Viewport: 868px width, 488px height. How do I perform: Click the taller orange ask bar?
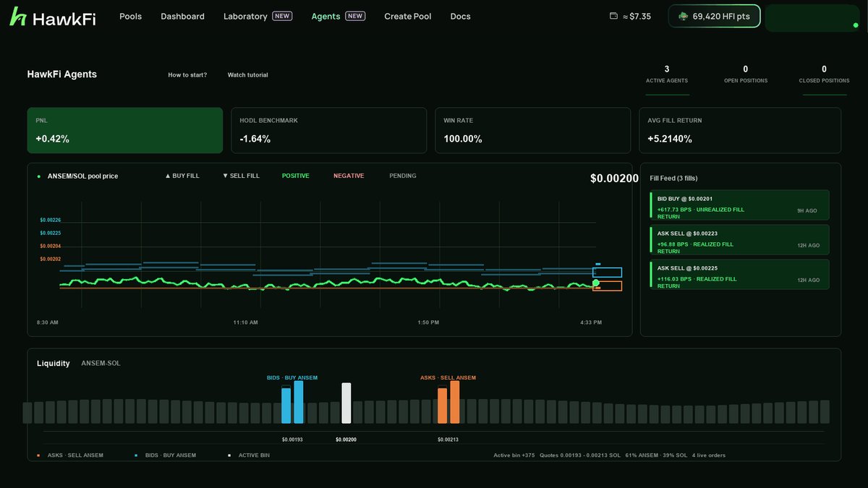[455, 402]
